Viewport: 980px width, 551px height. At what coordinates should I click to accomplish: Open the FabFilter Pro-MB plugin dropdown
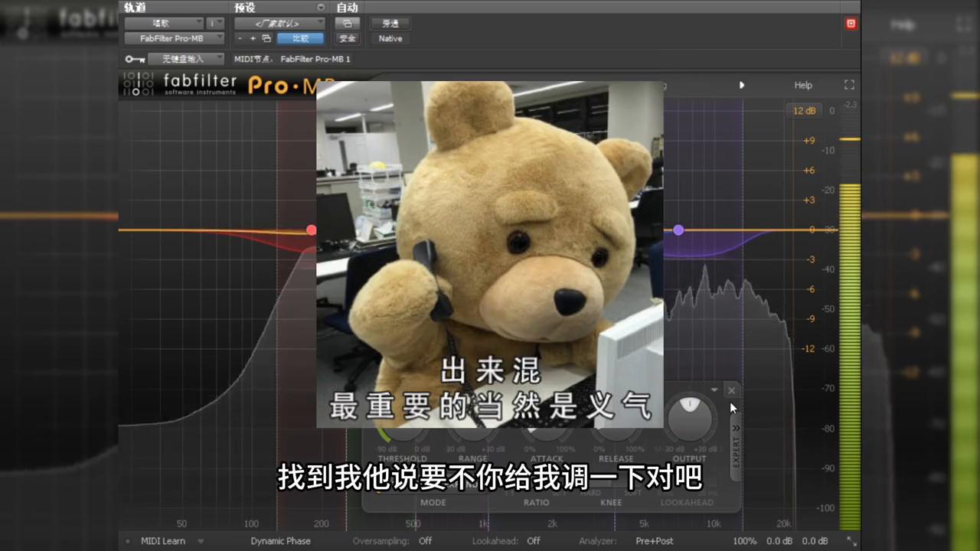171,38
